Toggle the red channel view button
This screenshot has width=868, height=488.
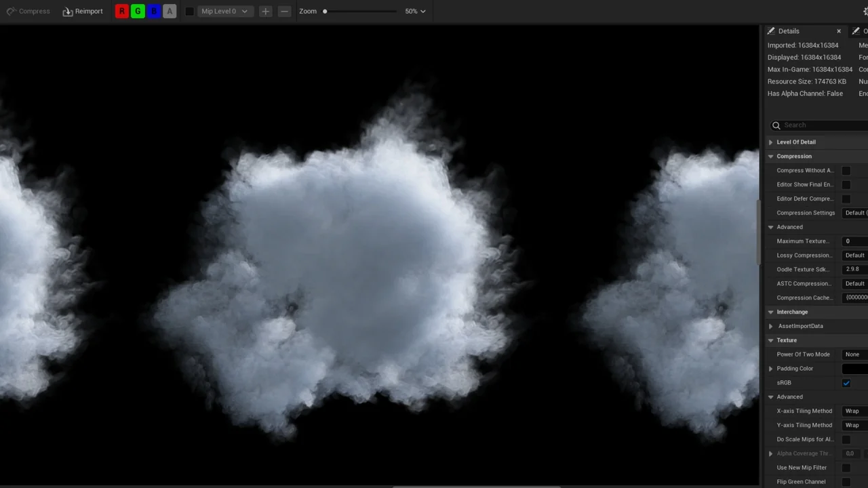[x=121, y=12]
